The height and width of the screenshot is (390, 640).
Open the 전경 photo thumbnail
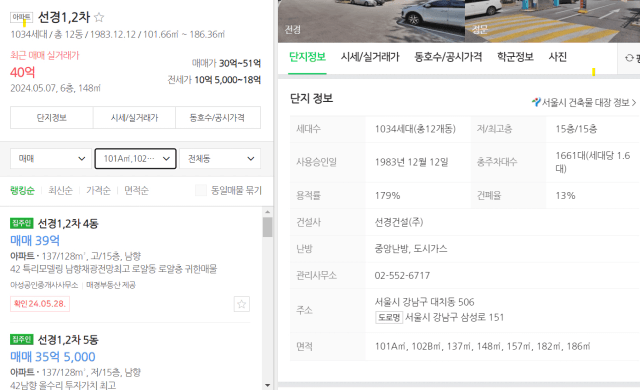[371, 21]
